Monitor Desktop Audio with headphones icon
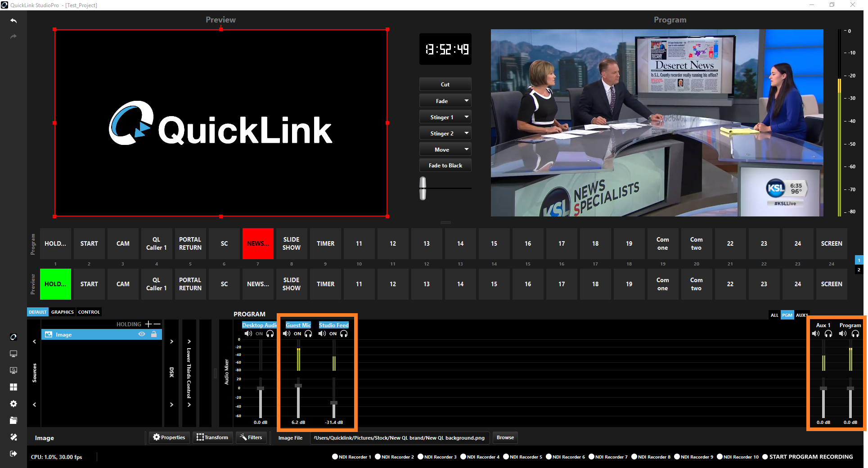The width and height of the screenshot is (868, 468). pyautogui.click(x=270, y=334)
